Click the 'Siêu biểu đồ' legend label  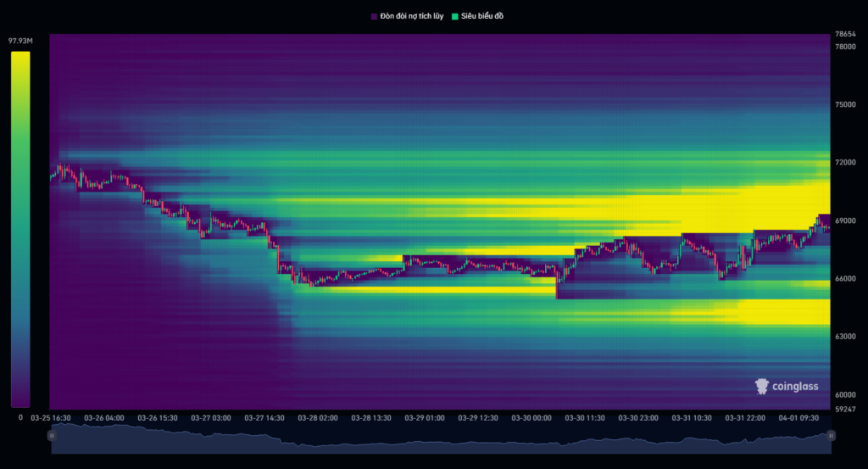(x=482, y=16)
